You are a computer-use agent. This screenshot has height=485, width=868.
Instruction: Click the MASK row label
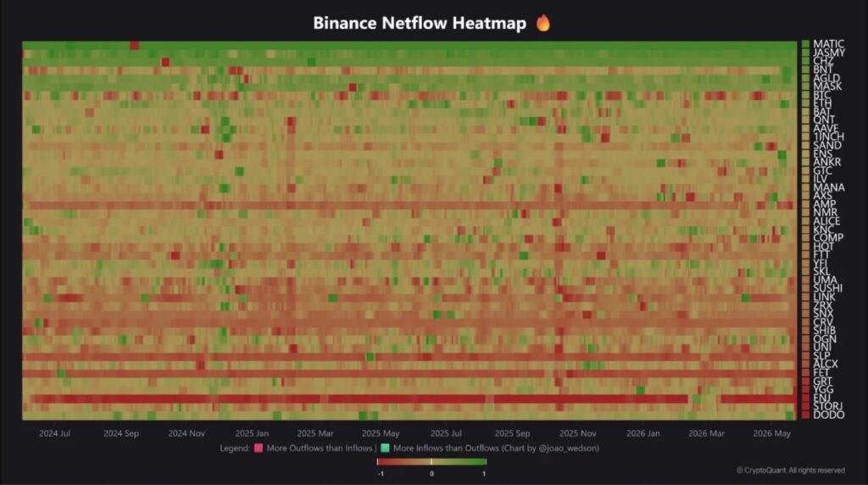click(827, 86)
